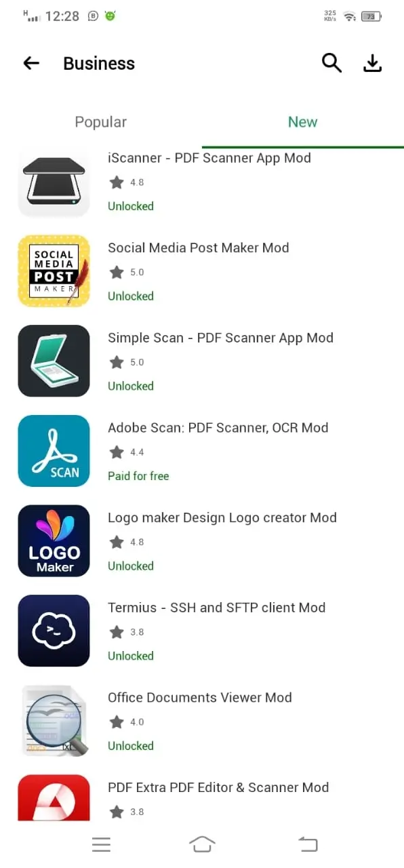
Task: Open search with the magnifier icon
Action: tap(331, 63)
